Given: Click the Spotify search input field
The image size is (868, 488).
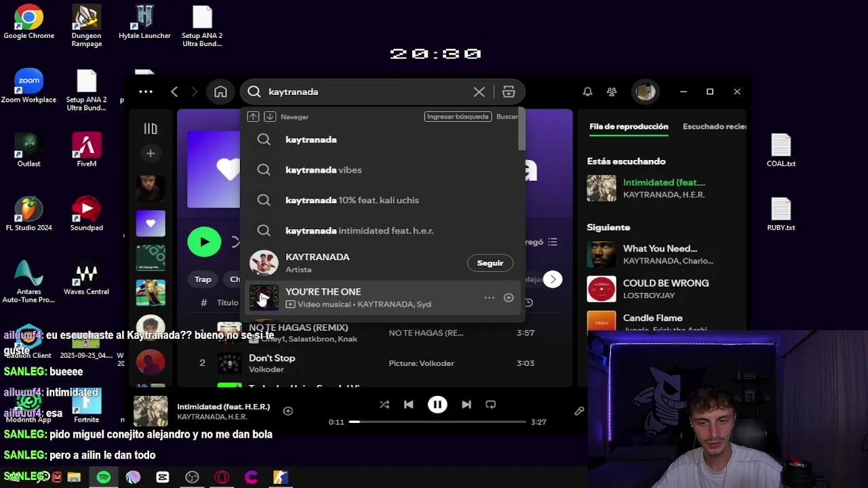Looking at the screenshot, I should pos(366,91).
